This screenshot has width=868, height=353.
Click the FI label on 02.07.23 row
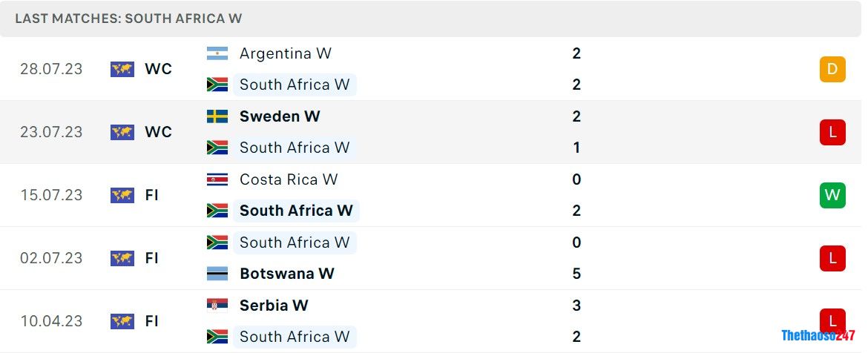tap(151, 258)
